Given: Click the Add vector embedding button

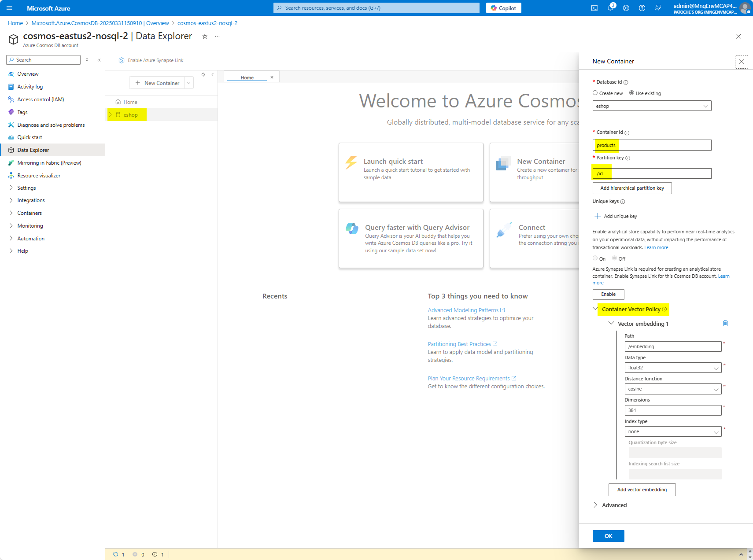Looking at the screenshot, I should point(642,490).
